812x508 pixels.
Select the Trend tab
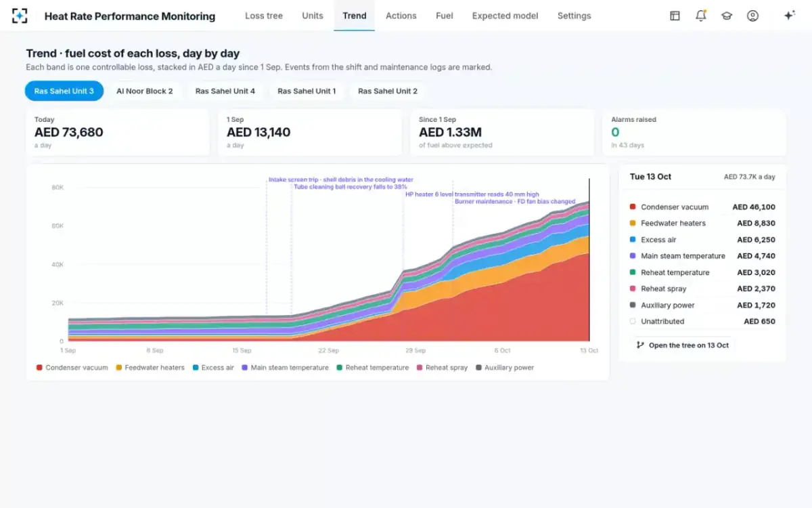pos(355,16)
